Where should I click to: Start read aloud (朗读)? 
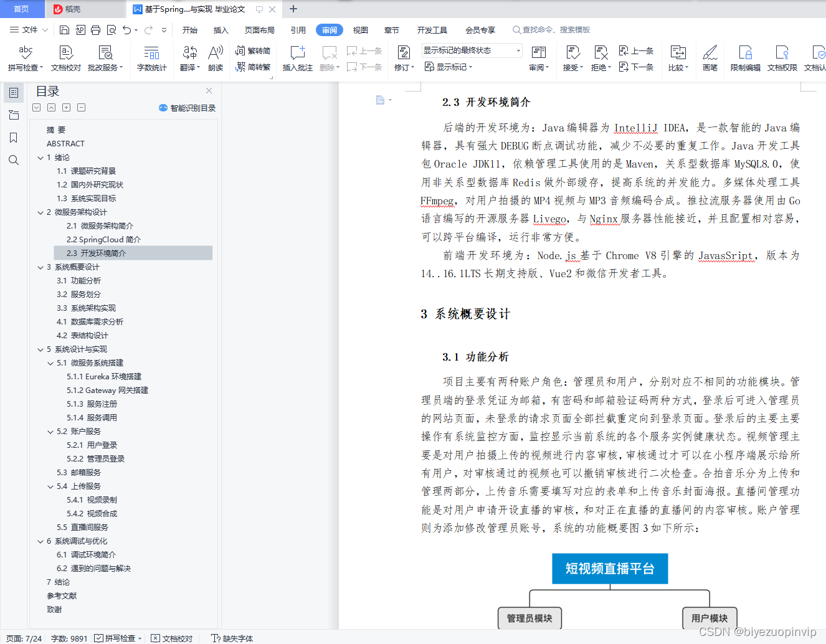click(216, 59)
